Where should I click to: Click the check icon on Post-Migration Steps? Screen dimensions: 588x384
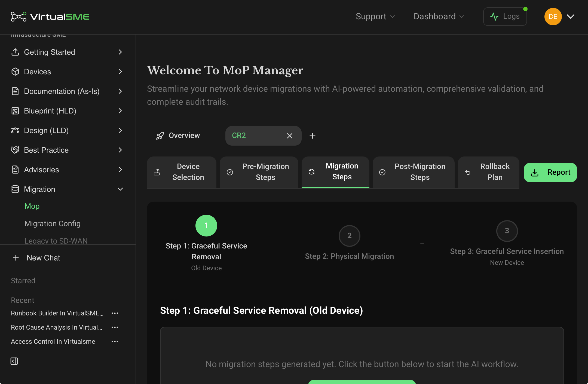(382, 172)
